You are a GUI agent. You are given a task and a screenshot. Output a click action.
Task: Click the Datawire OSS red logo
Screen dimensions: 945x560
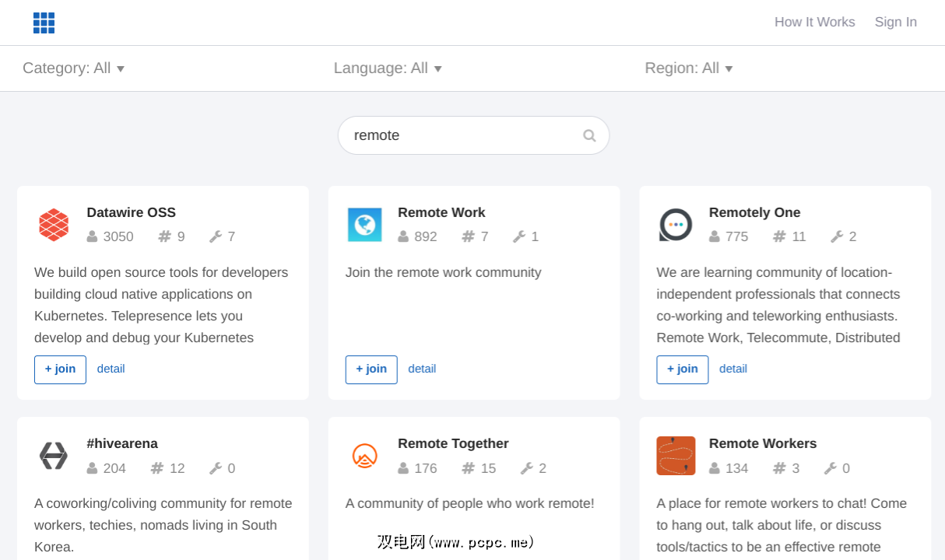point(54,225)
